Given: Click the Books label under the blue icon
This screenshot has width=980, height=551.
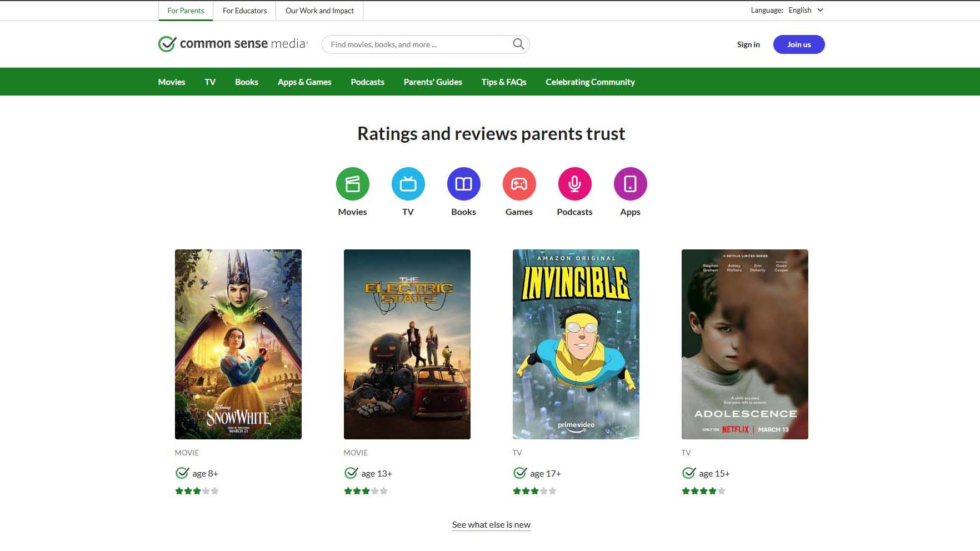Looking at the screenshot, I should point(463,212).
